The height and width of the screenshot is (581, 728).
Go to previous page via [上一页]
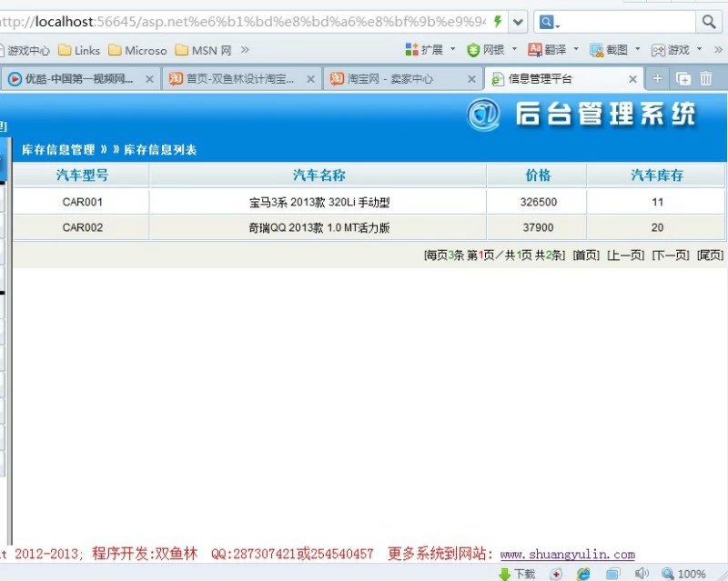pyautogui.click(x=625, y=255)
